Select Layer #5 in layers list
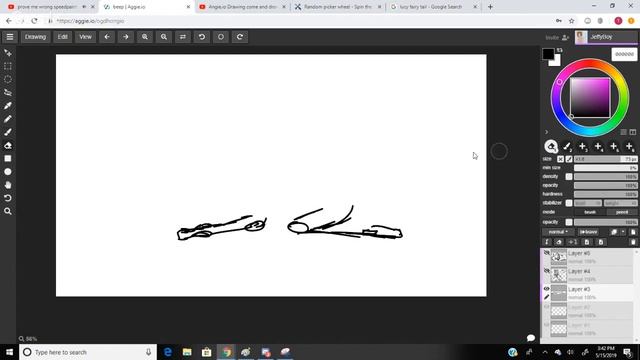 [x=588, y=257]
